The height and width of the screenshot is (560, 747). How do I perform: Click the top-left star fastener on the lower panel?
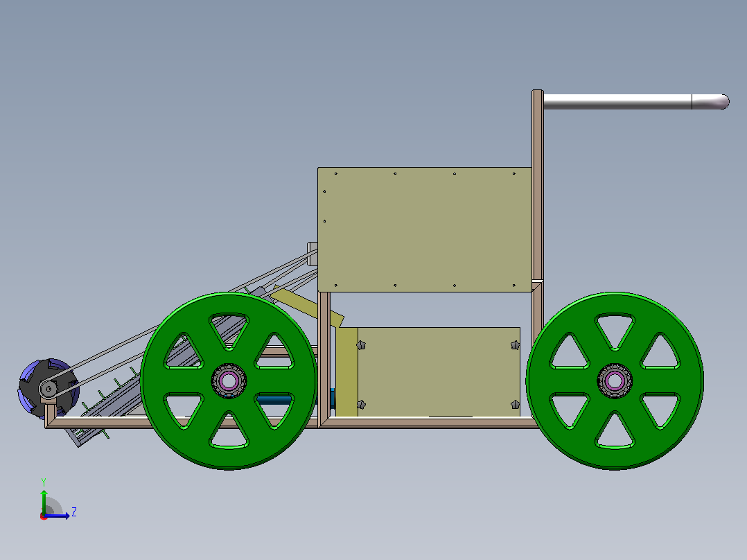click(x=361, y=344)
